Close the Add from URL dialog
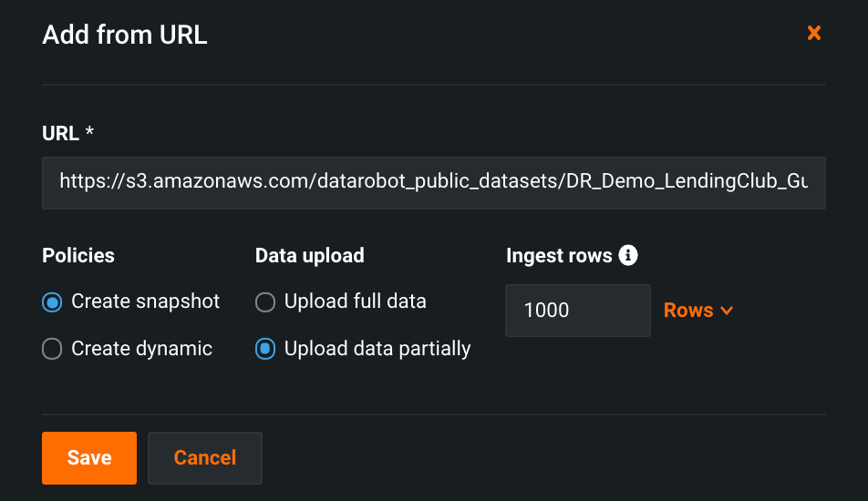The height and width of the screenshot is (501, 868). tap(814, 34)
